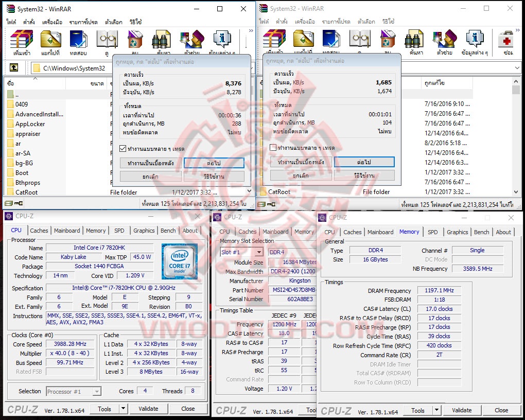This screenshot has height=420, width=525.
Task: Click Close button in right CPU-Z Memory window
Action: 501,410
